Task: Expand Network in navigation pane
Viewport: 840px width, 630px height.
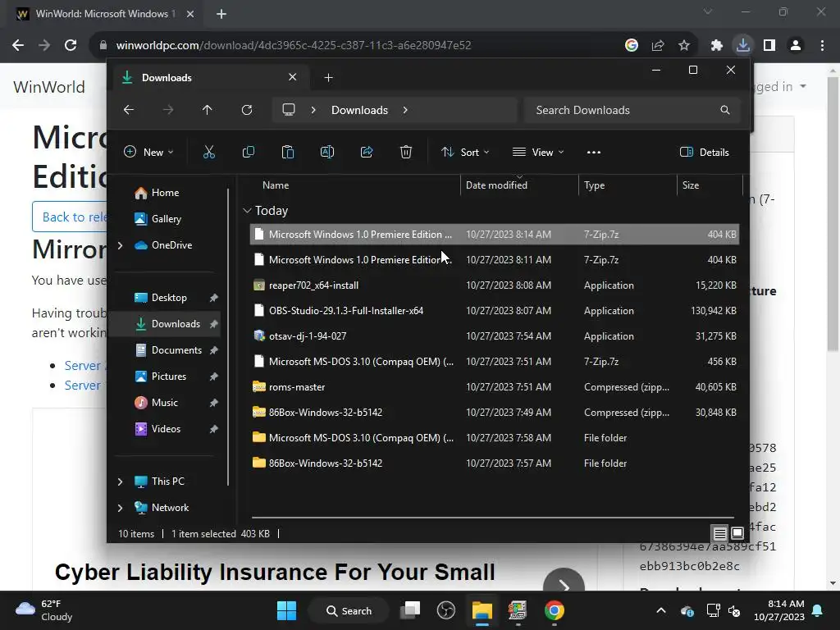Action: point(120,508)
